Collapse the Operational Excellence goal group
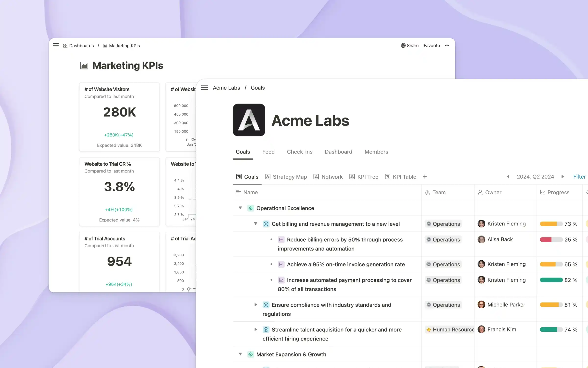Screen dimensions: 588x368 240,208
